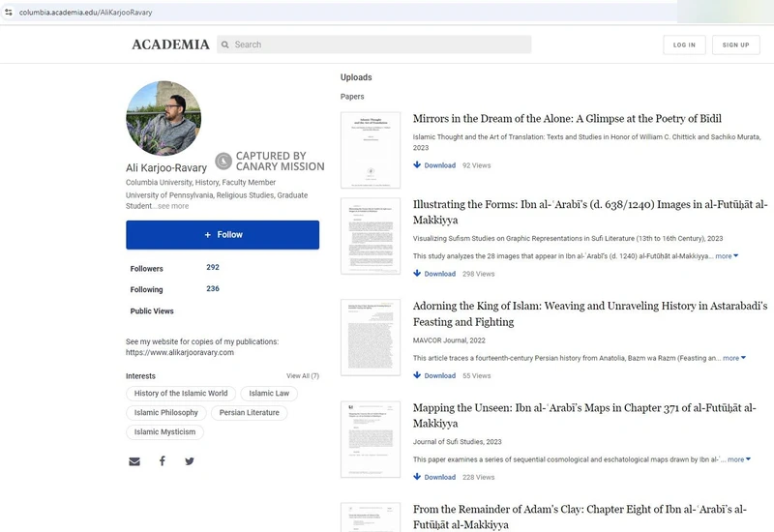Click thumbnail of Illustrating the Forms paper
774x532 pixels.
pos(371,236)
